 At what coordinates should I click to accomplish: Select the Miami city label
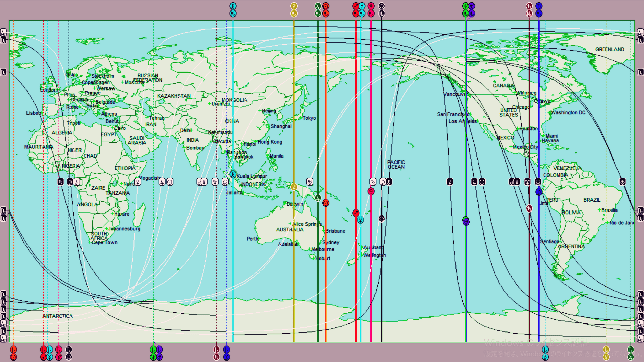pos(551,136)
